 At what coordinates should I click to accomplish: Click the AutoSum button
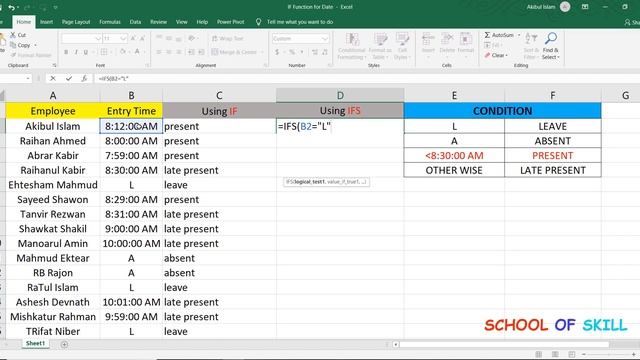[x=499, y=35]
